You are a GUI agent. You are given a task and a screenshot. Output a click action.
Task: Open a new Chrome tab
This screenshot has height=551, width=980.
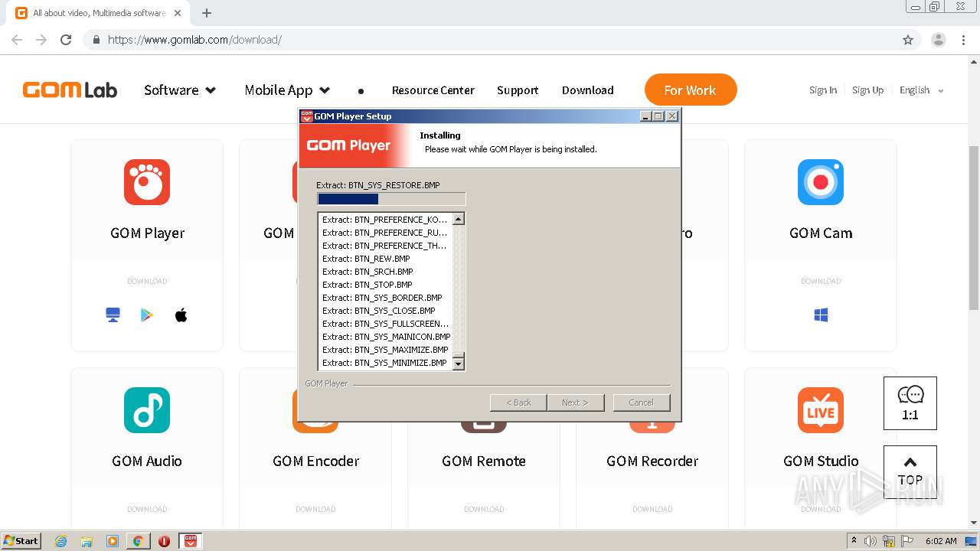pyautogui.click(x=207, y=13)
